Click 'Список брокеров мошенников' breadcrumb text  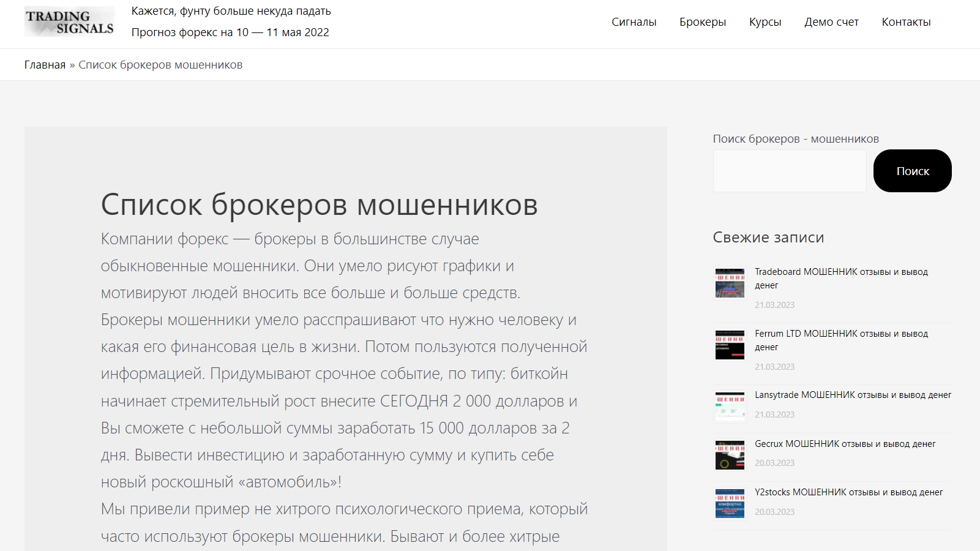point(160,65)
